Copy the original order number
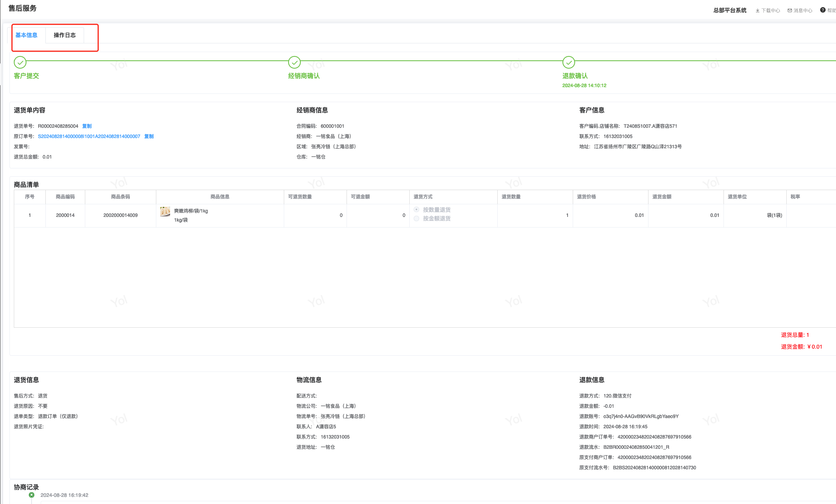Image resolution: width=836 pixels, height=504 pixels. [149, 136]
